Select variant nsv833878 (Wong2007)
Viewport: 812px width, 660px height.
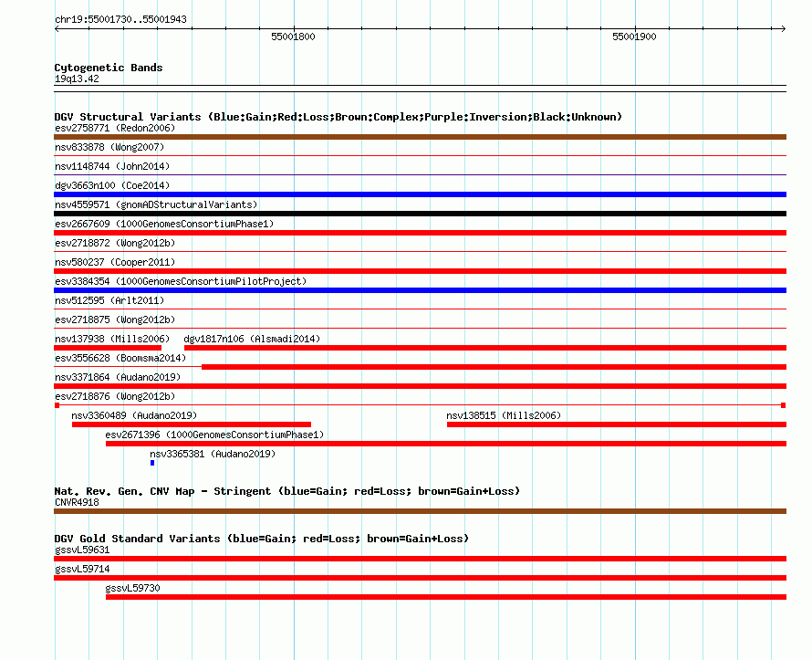click(x=109, y=147)
